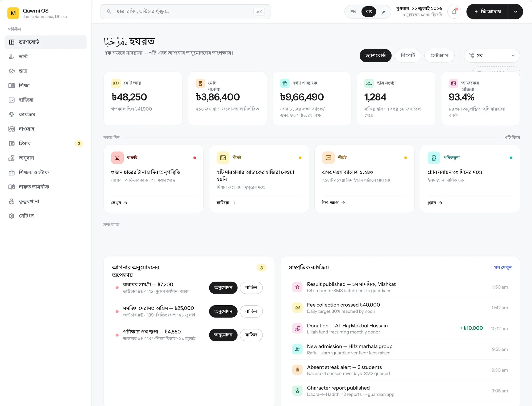The width and height of the screenshot is (532, 406).
Task: Switch to সেটআপ tab
Action: click(x=439, y=56)
